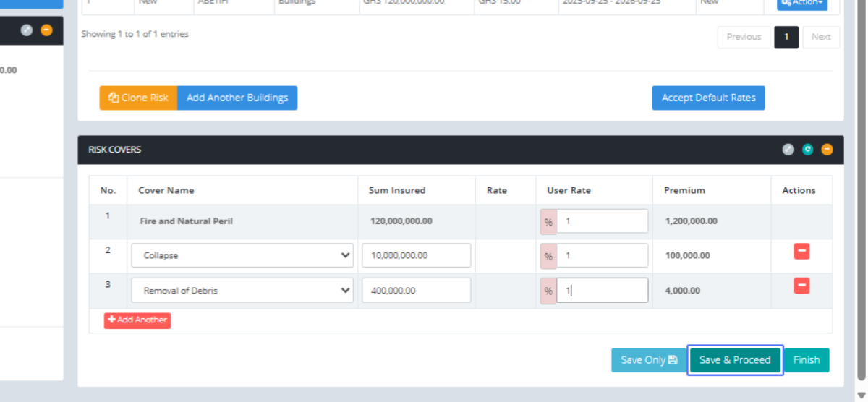Expand the Risk Covers panel to fullscreen

[788, 150]
